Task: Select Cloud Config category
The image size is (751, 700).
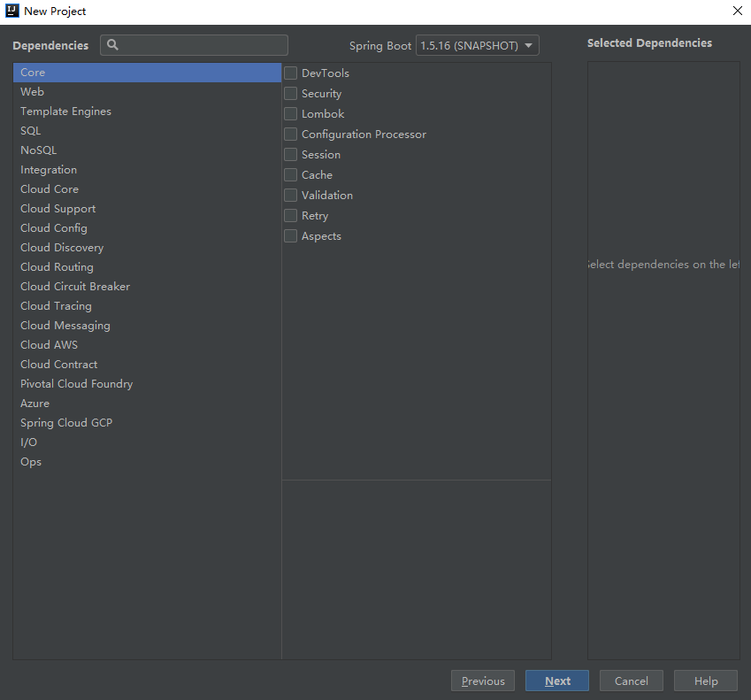Action: [x=147, y=228]
